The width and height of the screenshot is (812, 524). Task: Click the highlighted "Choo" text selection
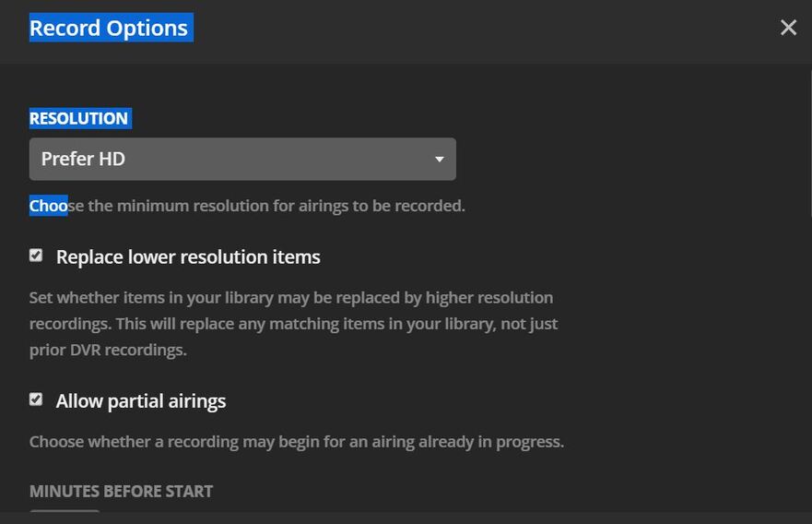[x=48, y=206]
